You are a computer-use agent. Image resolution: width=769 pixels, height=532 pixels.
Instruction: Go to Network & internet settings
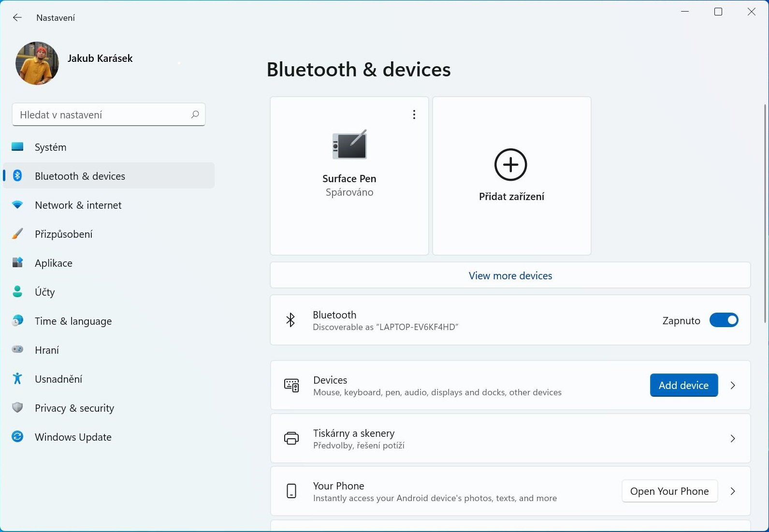pos(109,205)
